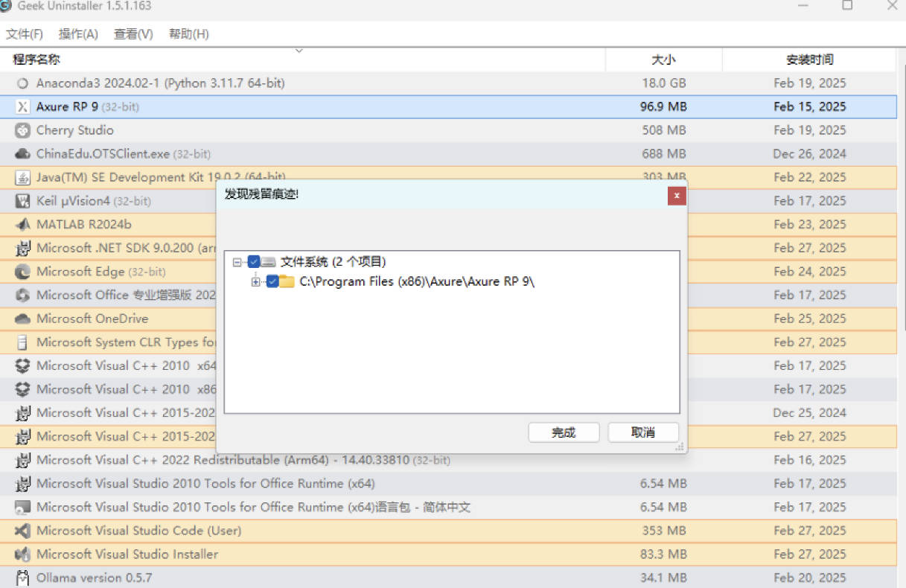The image size is (906, 588).
Task: Click the 83.3 MB size cell
Action: 663,555
